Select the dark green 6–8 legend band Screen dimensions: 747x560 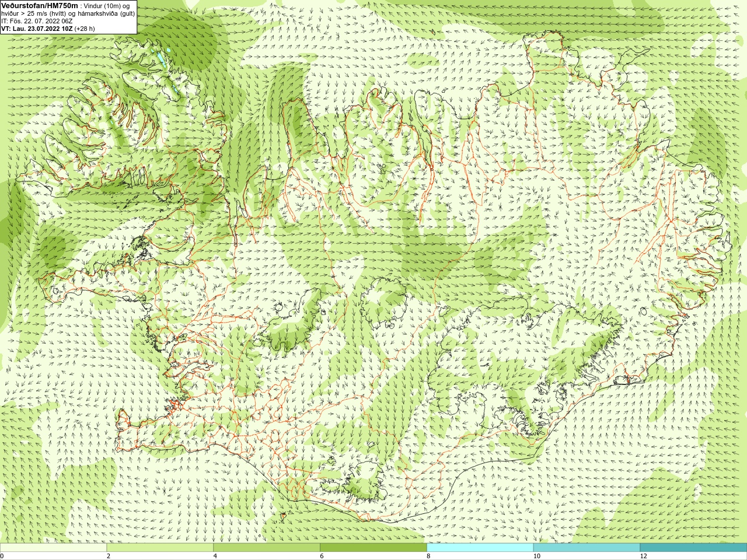(373, 548)
